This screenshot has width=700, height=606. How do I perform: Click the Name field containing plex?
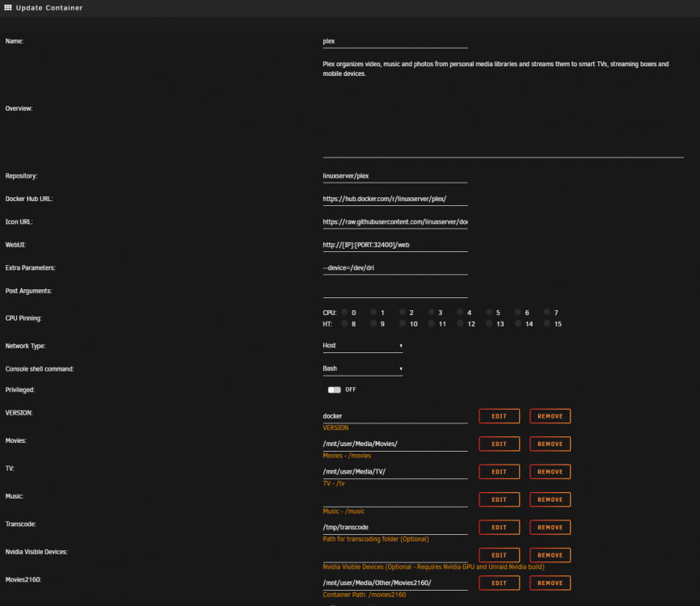pos(395,41)
